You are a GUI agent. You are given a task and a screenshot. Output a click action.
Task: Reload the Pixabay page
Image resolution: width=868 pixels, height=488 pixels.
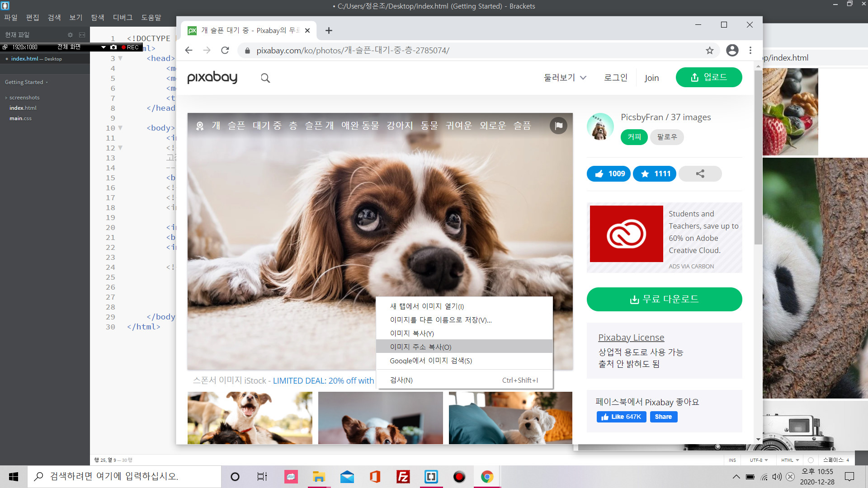225,50
